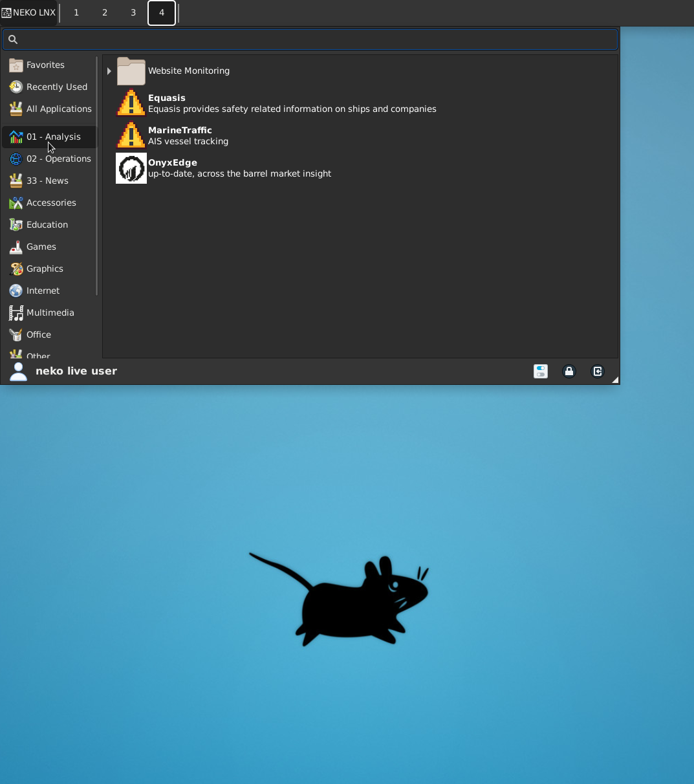
Task: Open the Office category
Action: click(x=49, y=334)
